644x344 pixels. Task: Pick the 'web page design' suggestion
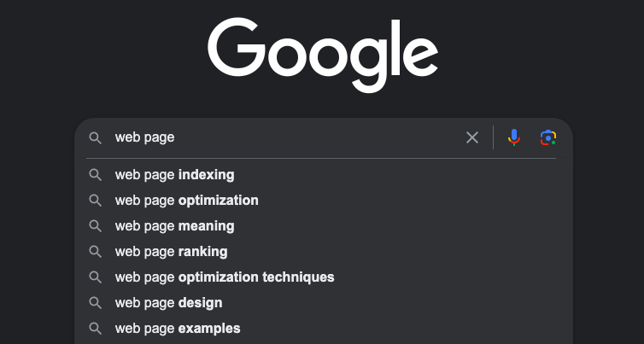click(168, 303)
